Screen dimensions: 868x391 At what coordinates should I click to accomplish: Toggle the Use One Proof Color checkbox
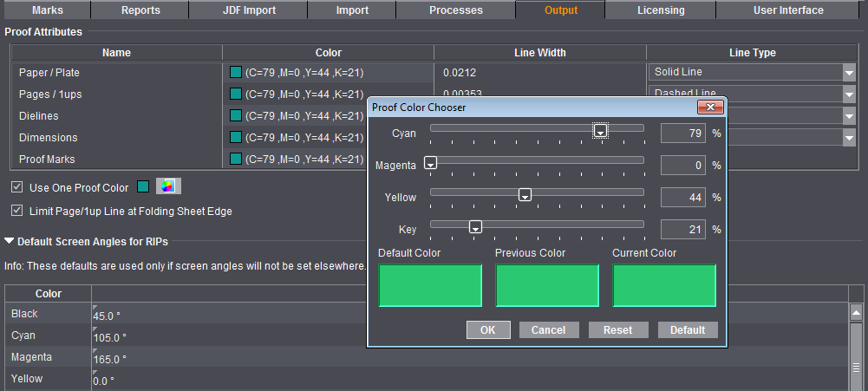17,187
